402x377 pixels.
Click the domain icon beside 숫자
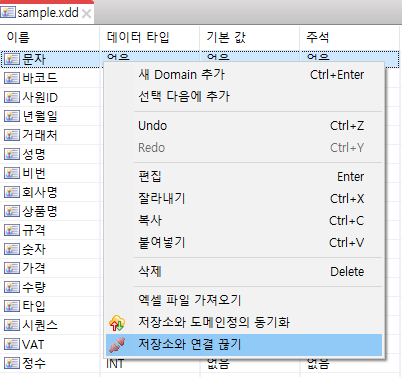tap(12, 249)
